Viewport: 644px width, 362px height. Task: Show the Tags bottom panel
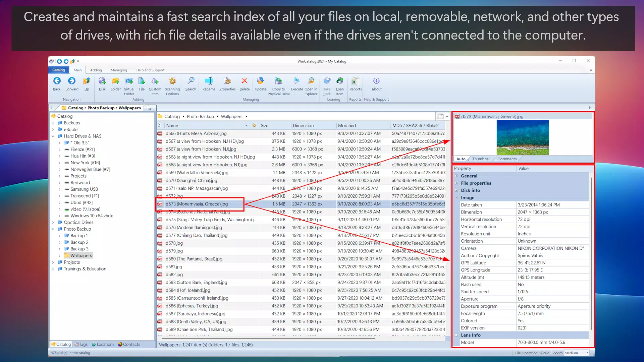pyautogui.click(x=81, y=344)
